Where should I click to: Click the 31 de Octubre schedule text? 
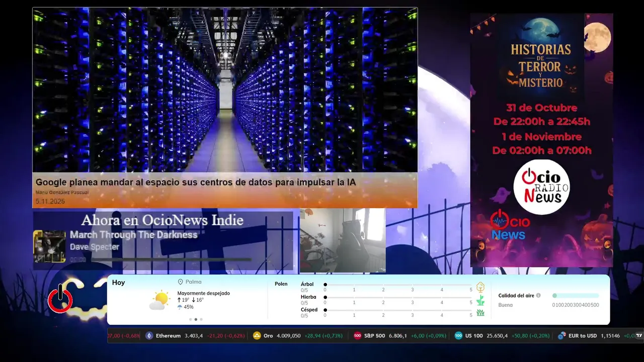point(541,108)
